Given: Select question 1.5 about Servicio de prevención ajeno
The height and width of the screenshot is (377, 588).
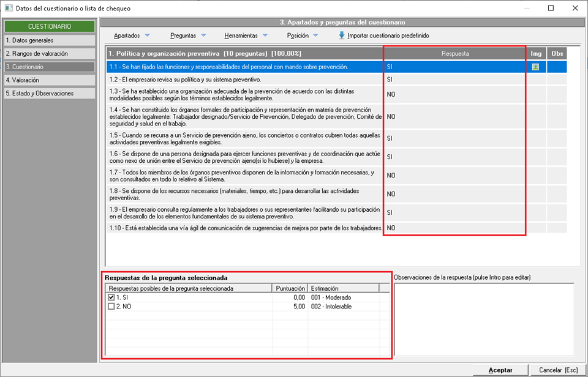Looking at the screenshot, I should click(245, 138).
